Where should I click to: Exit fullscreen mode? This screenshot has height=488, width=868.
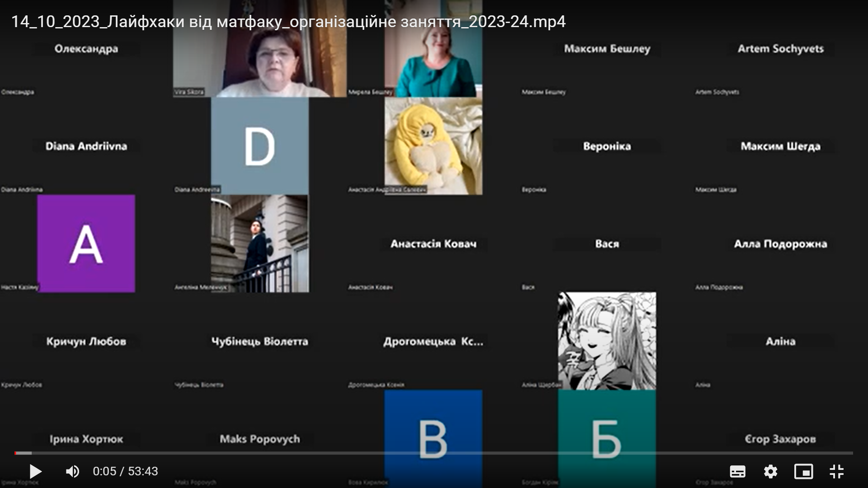point(837,471)
